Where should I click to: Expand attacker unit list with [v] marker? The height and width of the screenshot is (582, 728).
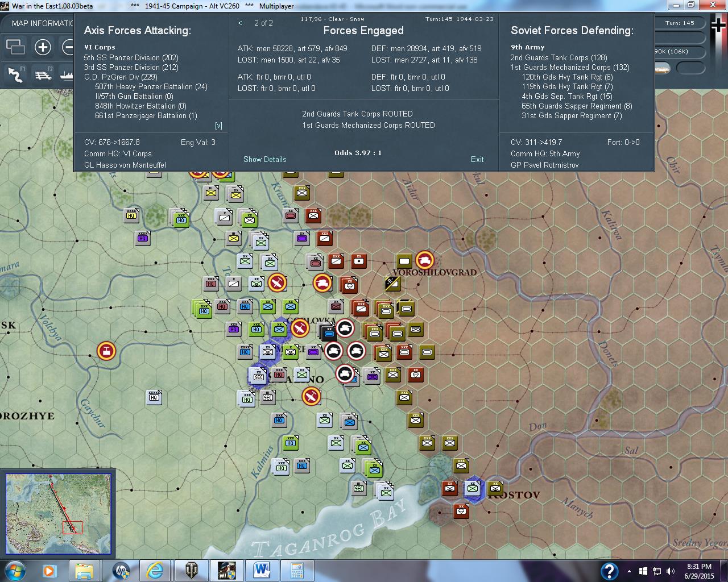[x=218, y=126]
